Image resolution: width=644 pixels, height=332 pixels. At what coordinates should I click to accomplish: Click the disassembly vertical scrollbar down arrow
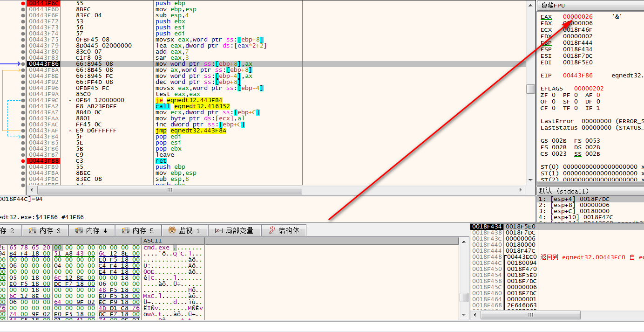point(530,180)
